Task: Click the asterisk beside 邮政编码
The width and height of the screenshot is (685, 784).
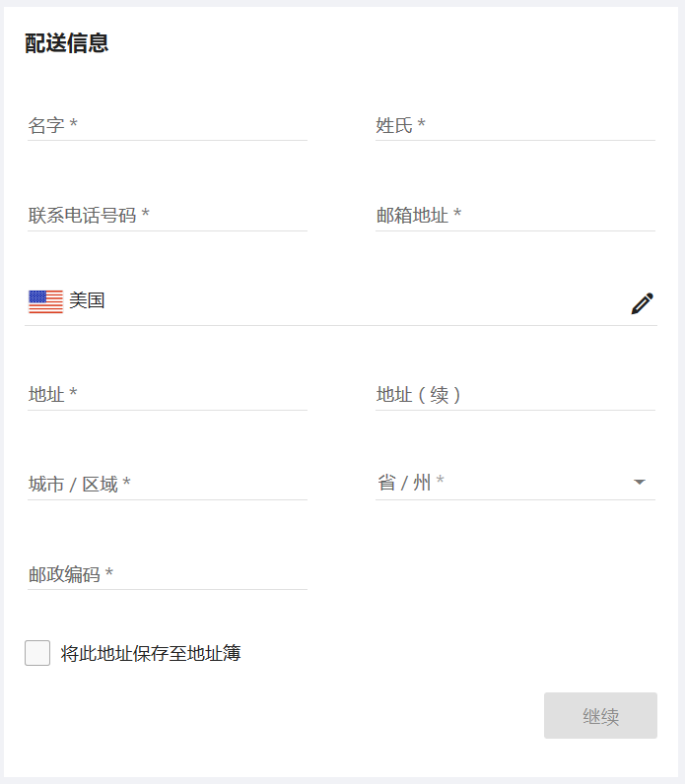Action: pos(109,574)
